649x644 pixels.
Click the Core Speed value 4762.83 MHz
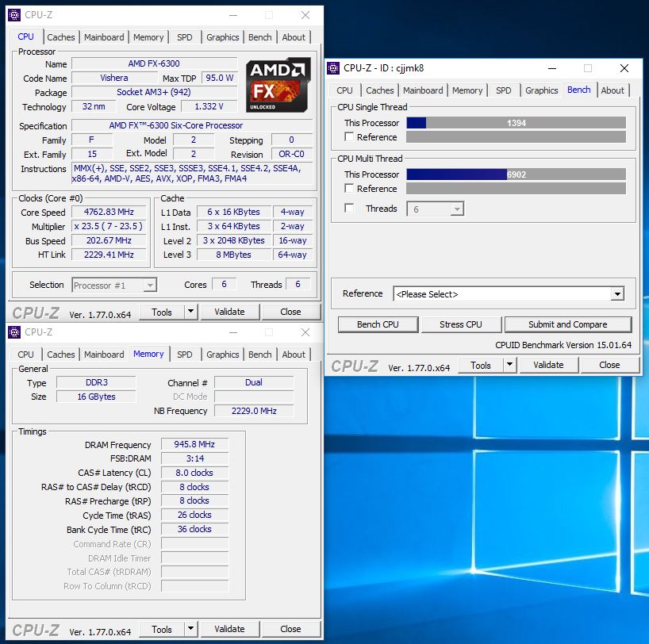[109, 212]
